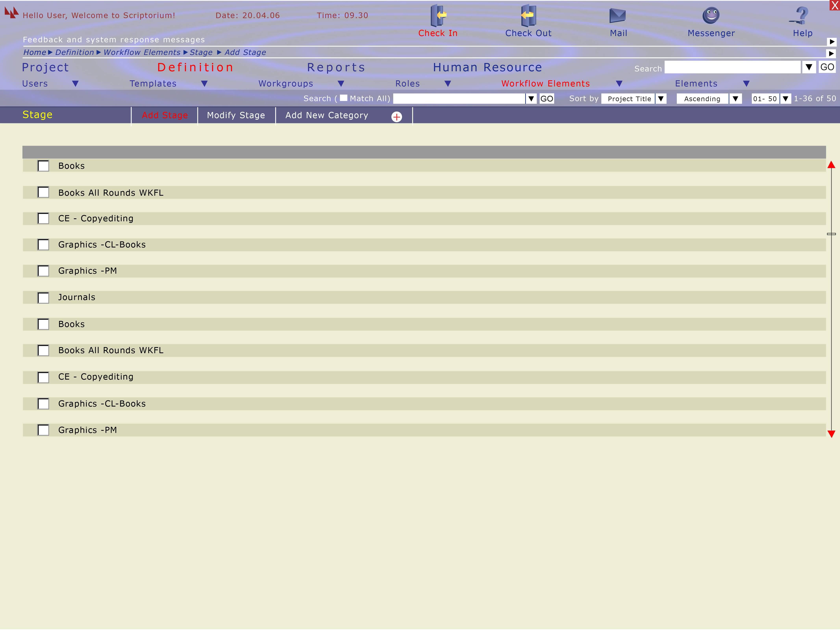Screen dimensions: 840x630
Task: Click the vertical scrollbar handle
Action: tap(831, 234)
